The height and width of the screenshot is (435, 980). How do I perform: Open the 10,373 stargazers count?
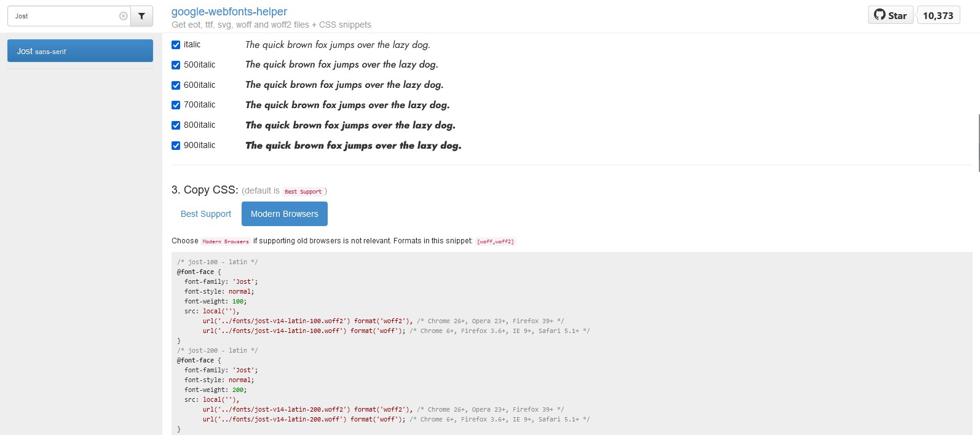click(938, 15)
